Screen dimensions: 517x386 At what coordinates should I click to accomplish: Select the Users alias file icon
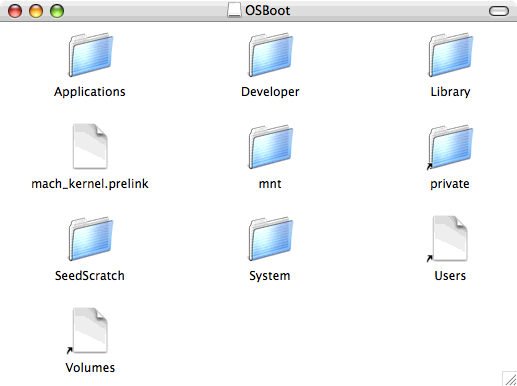pos(448,239)
